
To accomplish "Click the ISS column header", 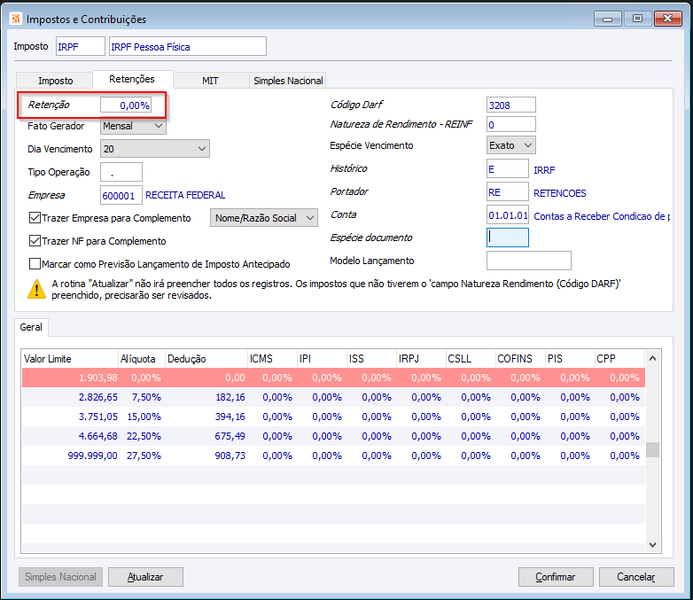I will pos(371,358).
